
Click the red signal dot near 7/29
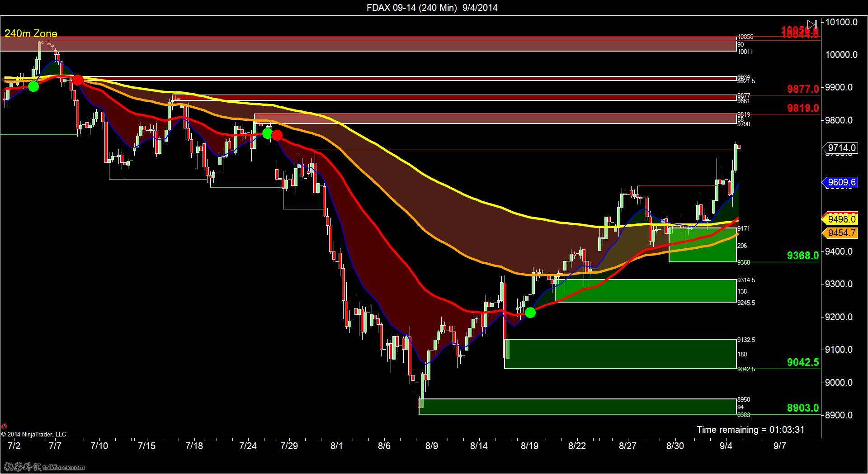(277, 135)
